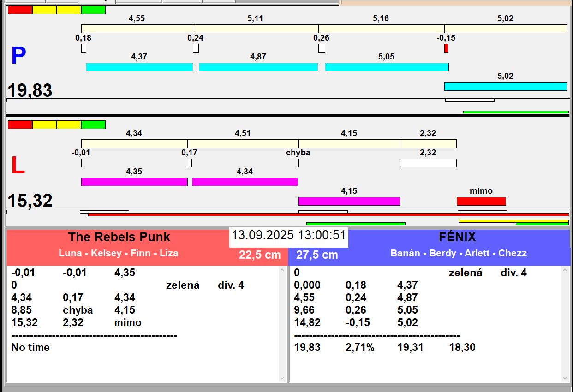Click the red start light in lane L

click(x=20, y=125)
